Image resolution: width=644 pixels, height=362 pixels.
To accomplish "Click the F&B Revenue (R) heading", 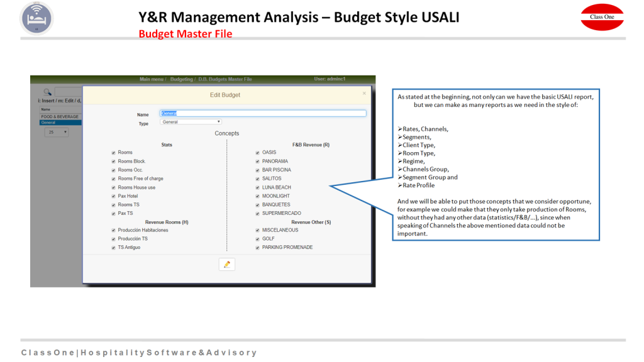I will pos(311,145).
